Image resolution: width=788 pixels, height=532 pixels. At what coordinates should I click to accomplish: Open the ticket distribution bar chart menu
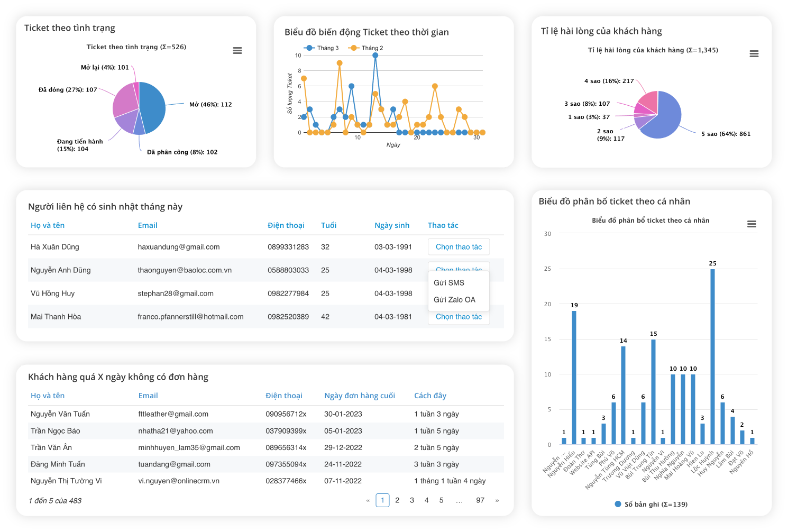pos(752,224)
